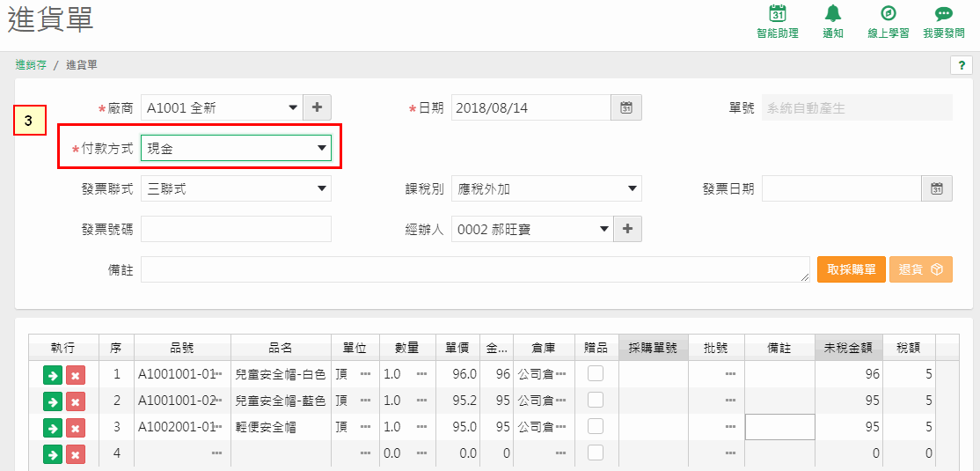This screenshot has width=980, height=471.
Task: Delete row 3 with red X
Action: 75,428
